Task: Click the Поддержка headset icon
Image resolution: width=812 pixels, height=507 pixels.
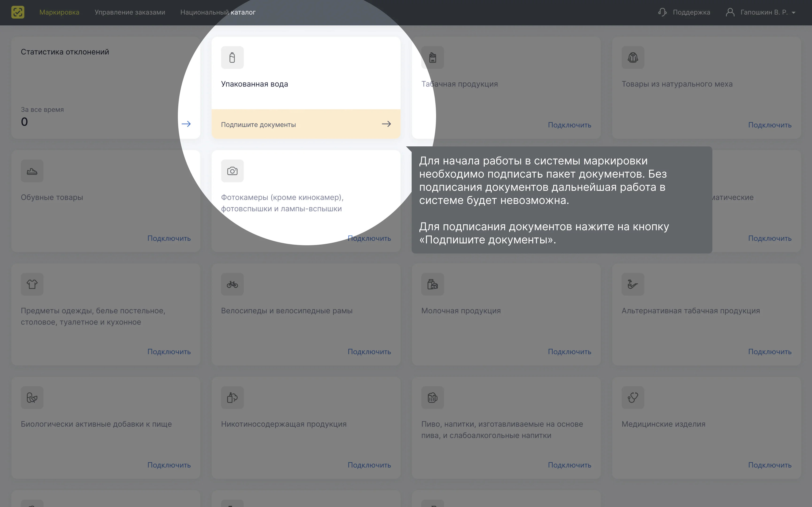Action: click(662, 12)
